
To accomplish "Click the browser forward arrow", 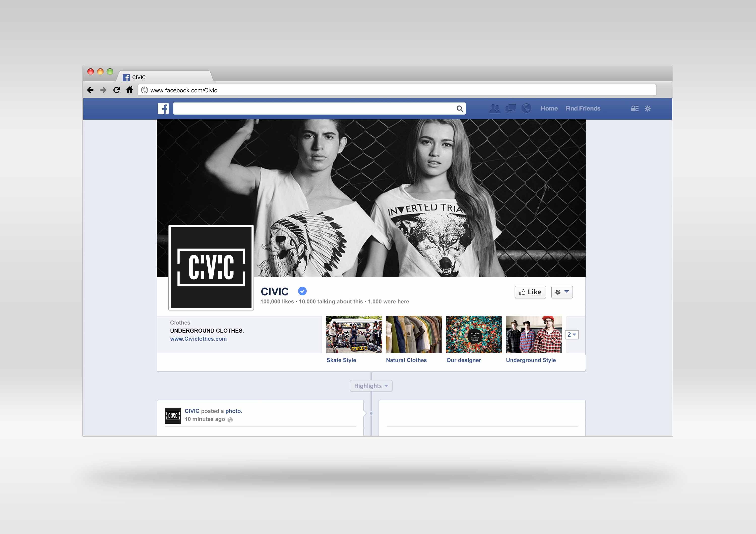I will (103, 90).
